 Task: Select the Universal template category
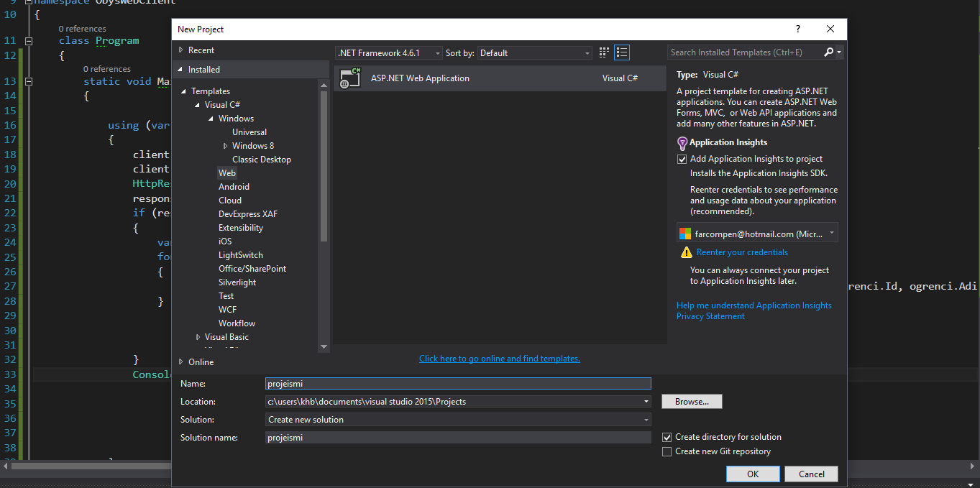coord(249,132)
